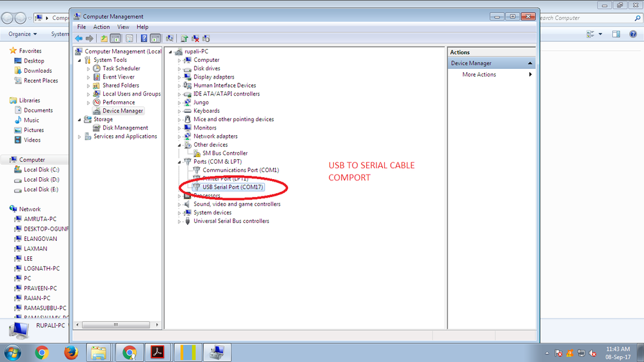Collapse the rupali-PC root node

click(170, 52)
